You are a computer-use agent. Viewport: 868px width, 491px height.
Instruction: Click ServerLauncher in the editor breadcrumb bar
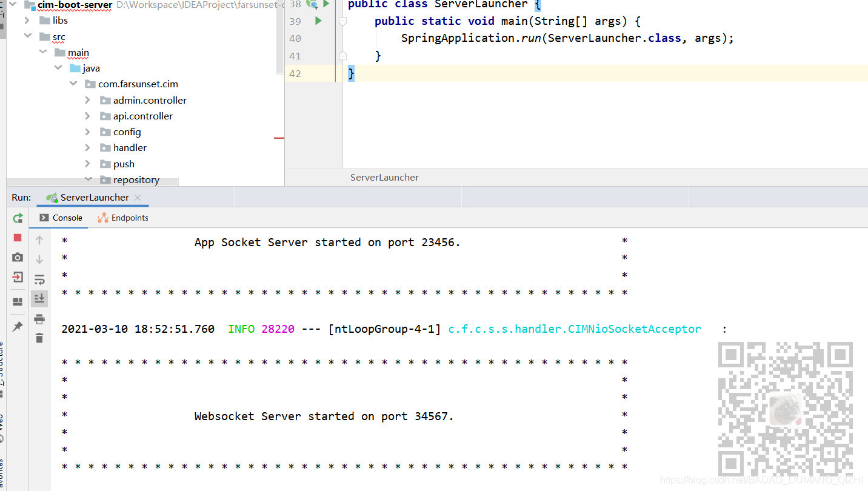pos(384,177)
